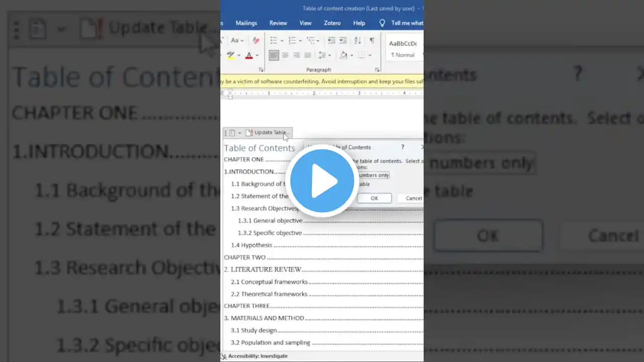The width and height of the screenshot is (644, 362).
Task: Click the table of contents move handle
Action: 226,133
